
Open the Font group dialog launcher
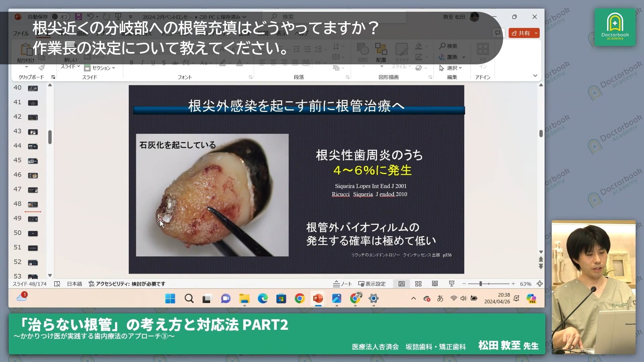(x=251, y=77)
